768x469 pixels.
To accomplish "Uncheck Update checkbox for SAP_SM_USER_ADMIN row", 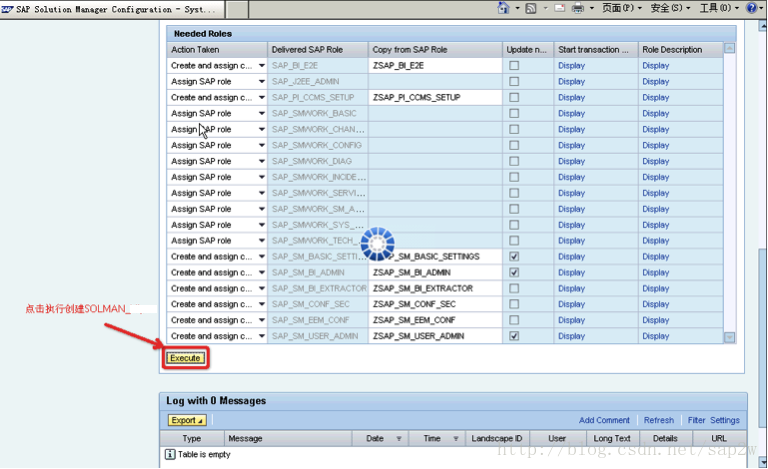I will (514, 336).
